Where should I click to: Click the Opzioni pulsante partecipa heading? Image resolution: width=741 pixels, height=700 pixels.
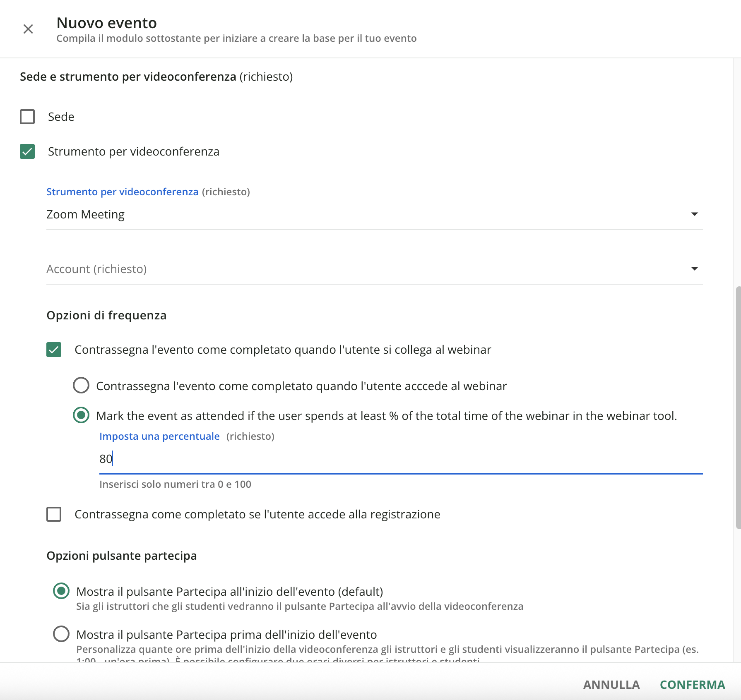tap(122, 556)
